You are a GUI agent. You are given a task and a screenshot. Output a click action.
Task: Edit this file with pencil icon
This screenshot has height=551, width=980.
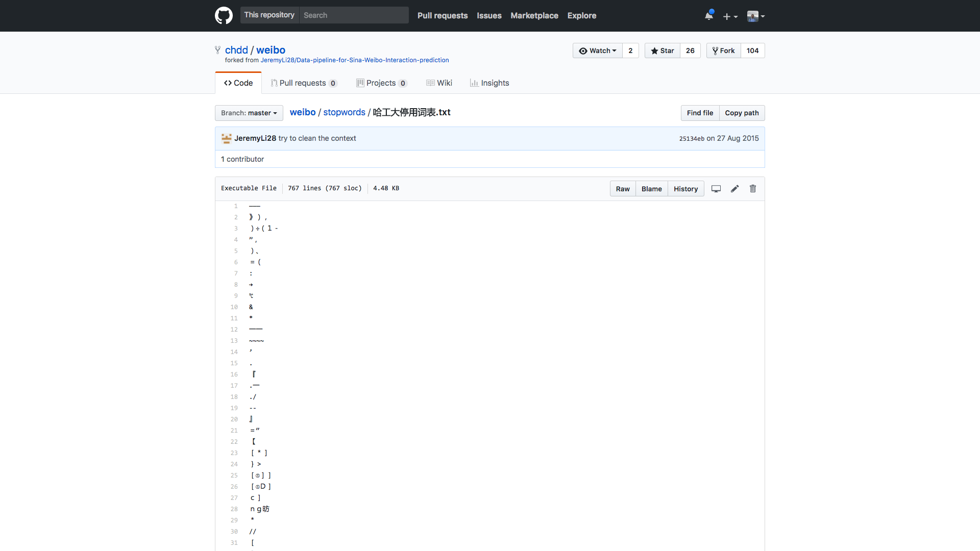coord(734,189)
